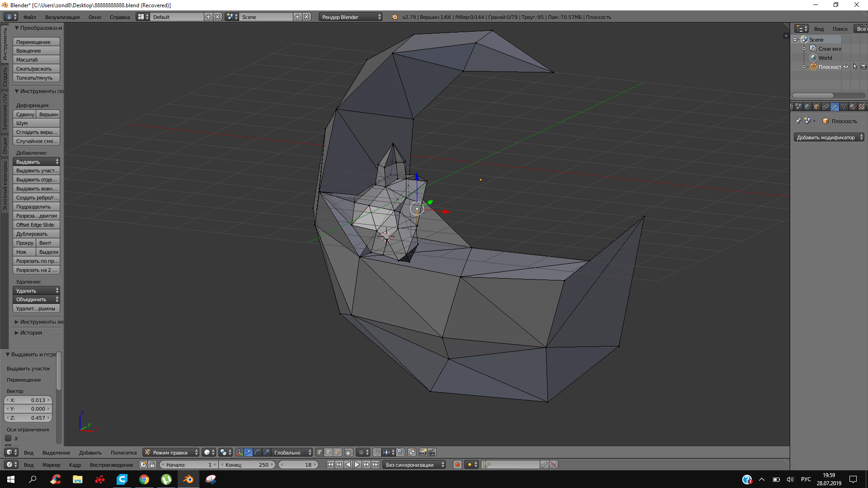This screenshot has width=868, height=488.
Task: Toggle visibility eye for Плоскость object
Action: coord(846,67)
